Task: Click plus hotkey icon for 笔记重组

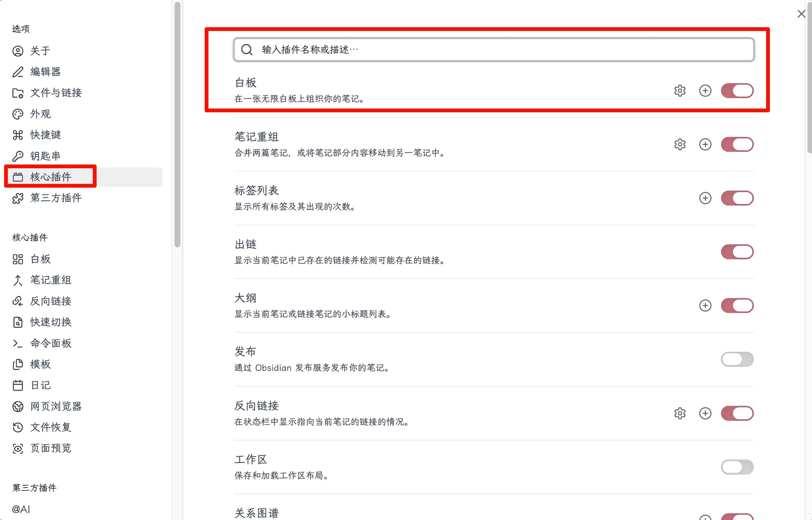Action: [705, 144]
